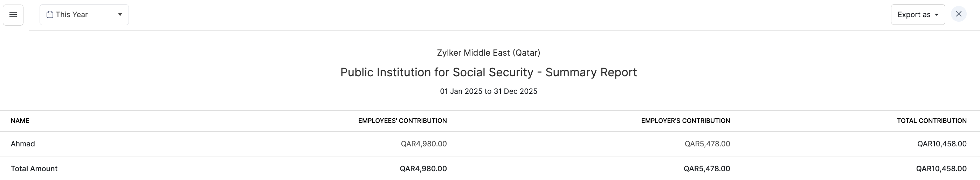Click the bold grand total QAR10,458.00

click(941, 168)
